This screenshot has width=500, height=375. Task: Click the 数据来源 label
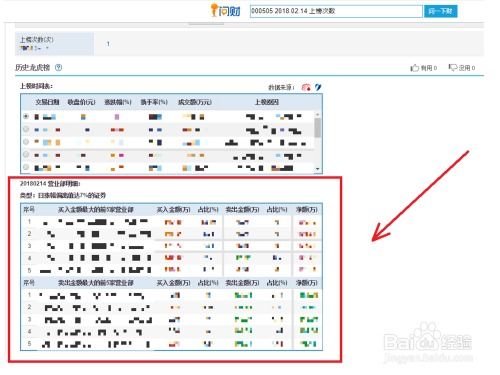click(281, 87)
